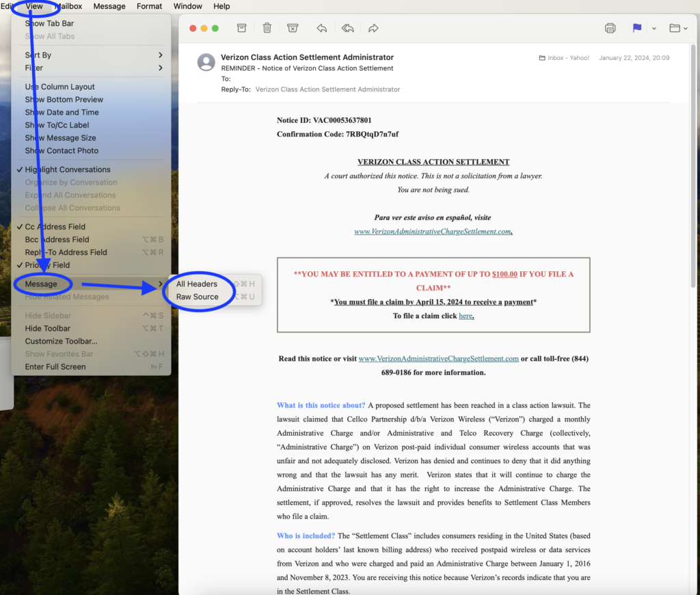The width and height of the screenshot is (700, 595).
Task: Open the View menu in the menu bar
Action: coord(34,6)
